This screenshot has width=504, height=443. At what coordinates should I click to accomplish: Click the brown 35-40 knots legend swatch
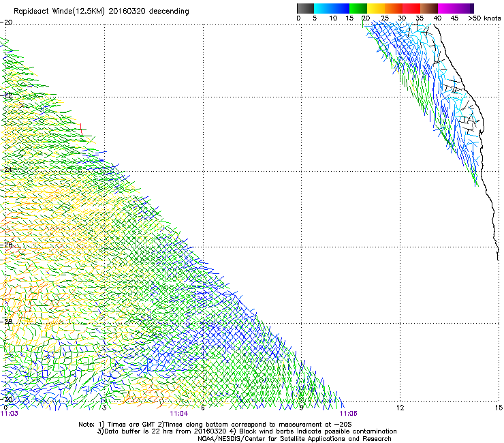429,8
